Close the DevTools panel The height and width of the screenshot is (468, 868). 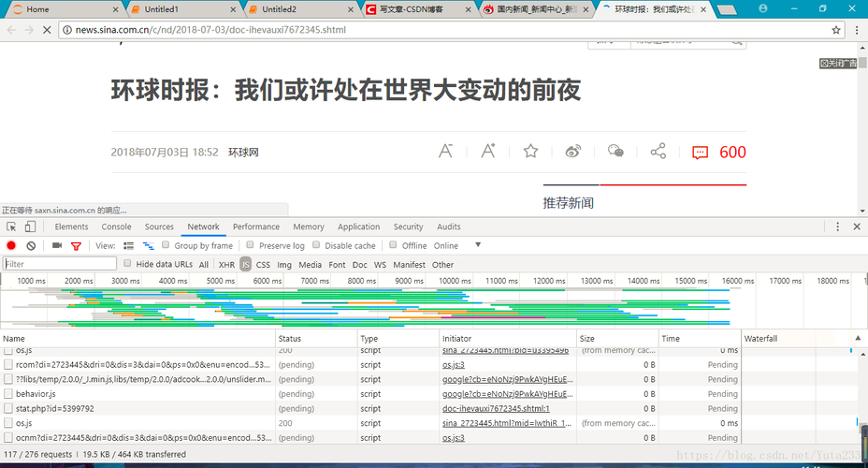coord(857,227)
